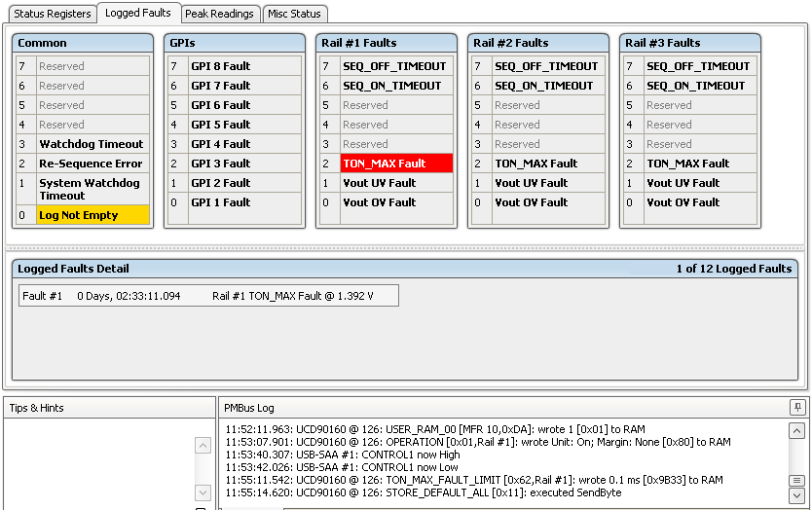Image resolution: width=812 pixels, height=510 pixels.
Task: Click the Rail #1 Faults group header
Action: 387,43
